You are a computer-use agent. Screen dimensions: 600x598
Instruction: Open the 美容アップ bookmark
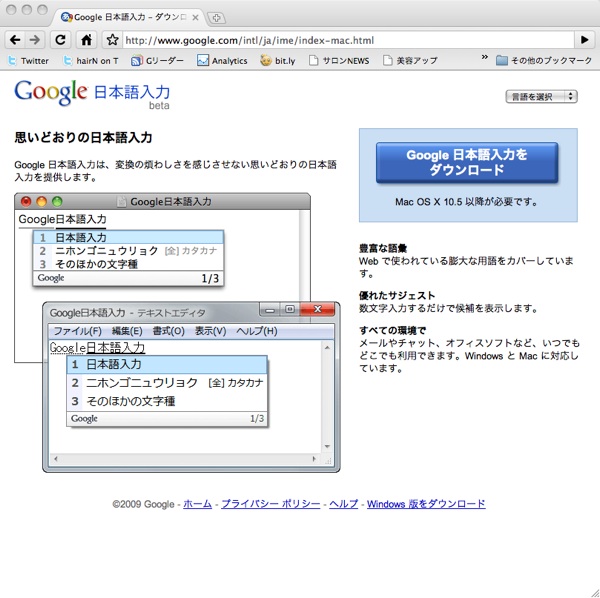click(x=410, y=60)
